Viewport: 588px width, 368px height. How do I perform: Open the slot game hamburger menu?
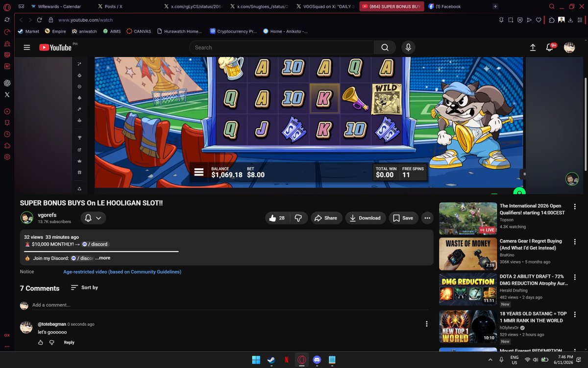pos(198,172)
